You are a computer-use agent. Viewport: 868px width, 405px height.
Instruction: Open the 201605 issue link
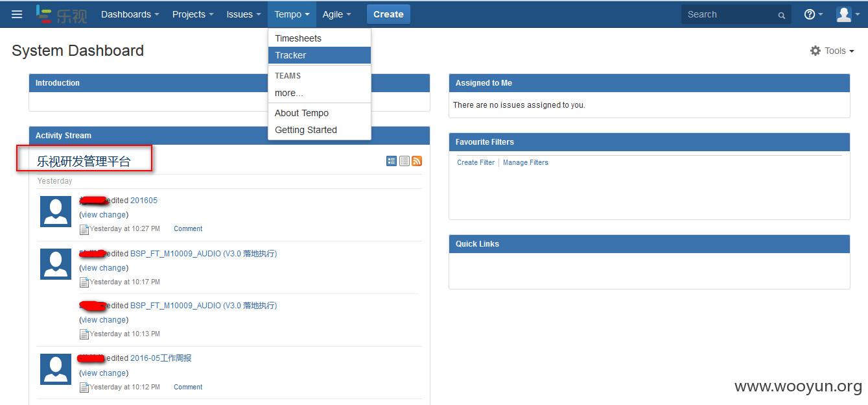pos(144,201)
